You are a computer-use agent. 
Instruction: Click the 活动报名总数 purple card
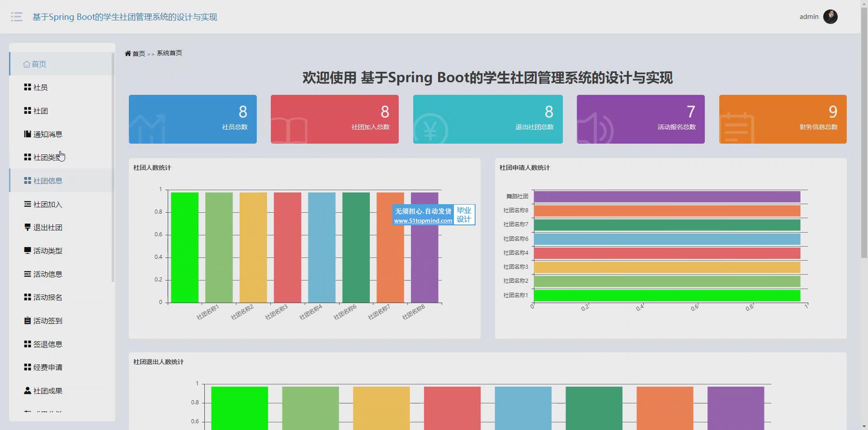coord(641,119)
